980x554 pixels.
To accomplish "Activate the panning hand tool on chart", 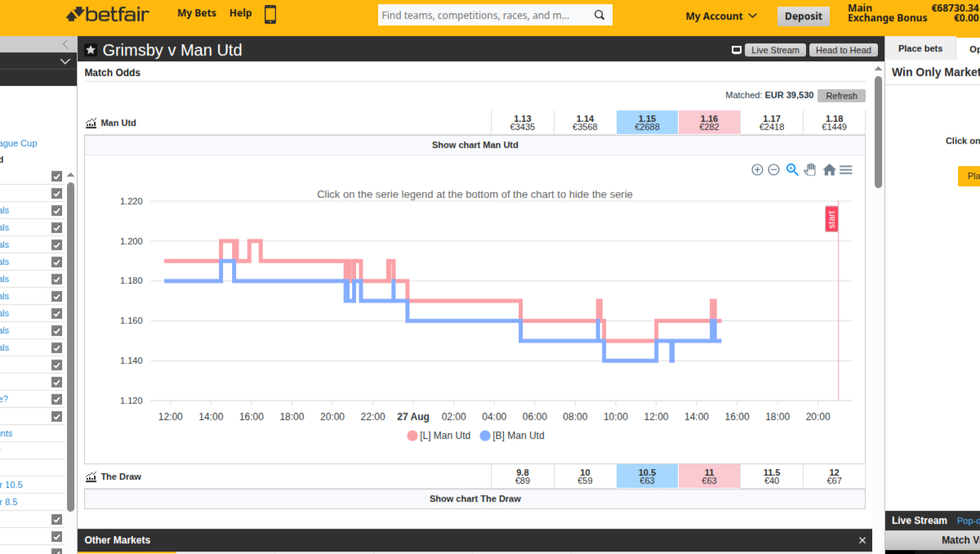I will 810,170.
